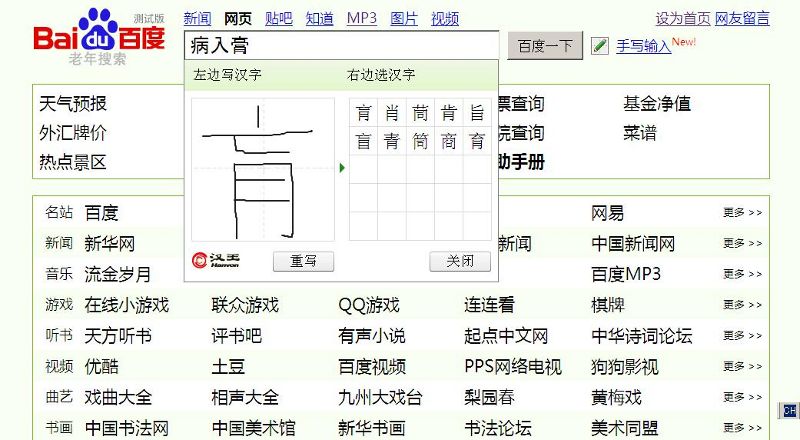
Task: Pick candidate character 商
Action: pos(448,141)
